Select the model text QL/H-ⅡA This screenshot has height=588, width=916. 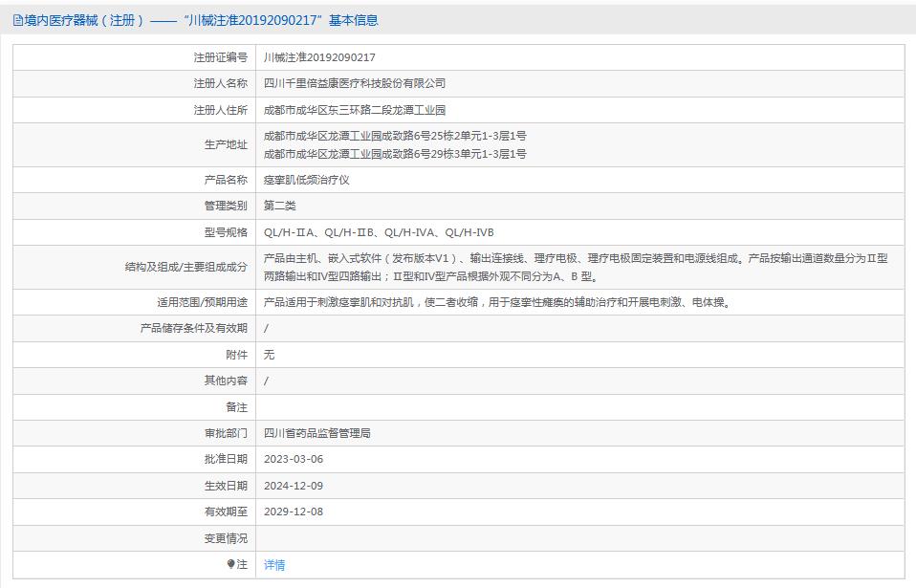click(x=290, y=231)
